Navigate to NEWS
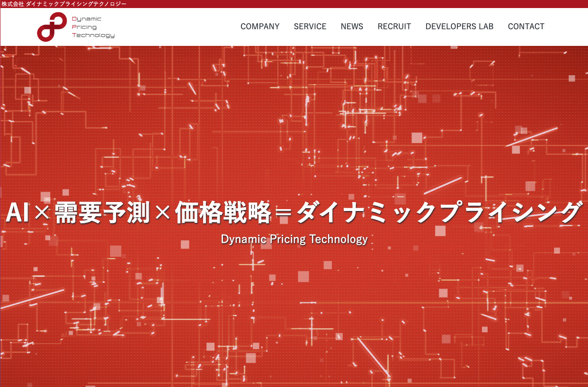588x387 pixels. point(352,26)
